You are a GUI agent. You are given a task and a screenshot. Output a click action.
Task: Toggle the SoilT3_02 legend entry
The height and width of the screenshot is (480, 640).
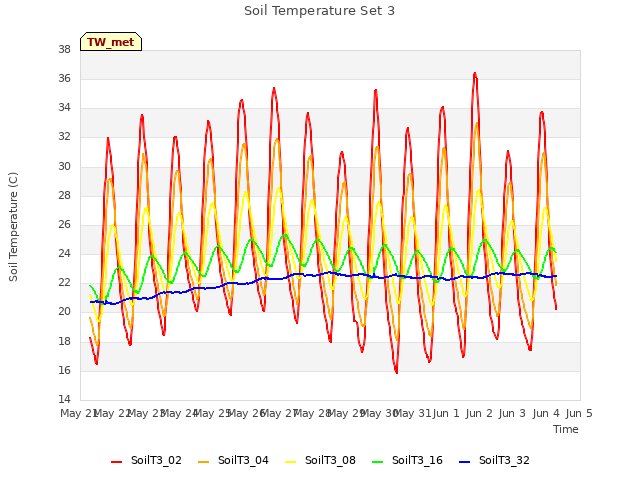(146, 460)
